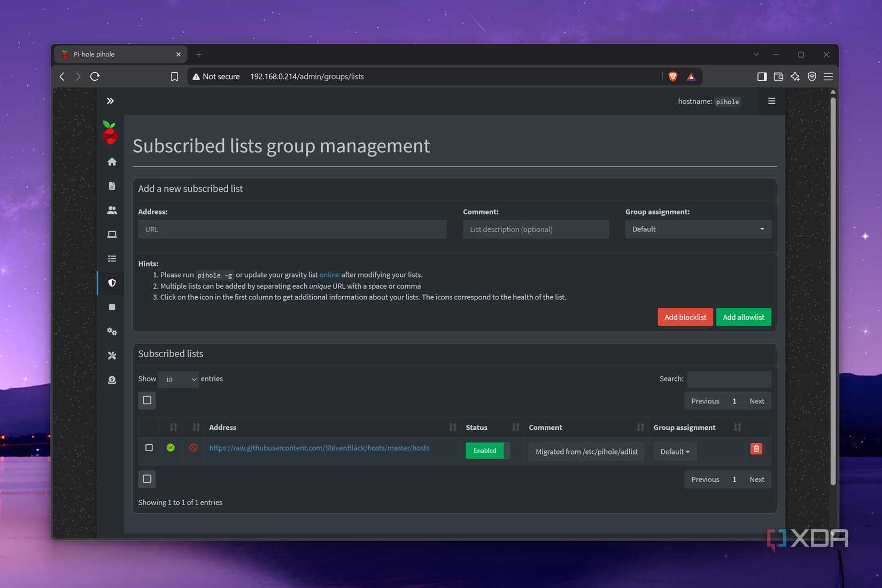Click Brave Rewards triangle icon

point(691,76)
